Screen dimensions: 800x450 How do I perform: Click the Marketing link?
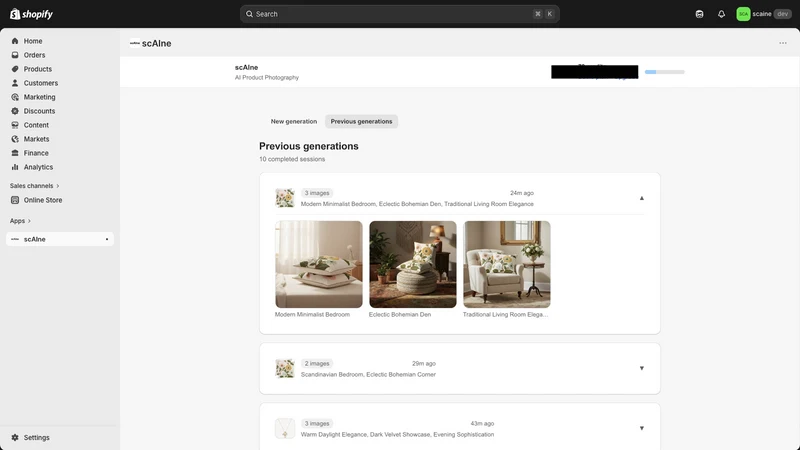pos(39,97)
